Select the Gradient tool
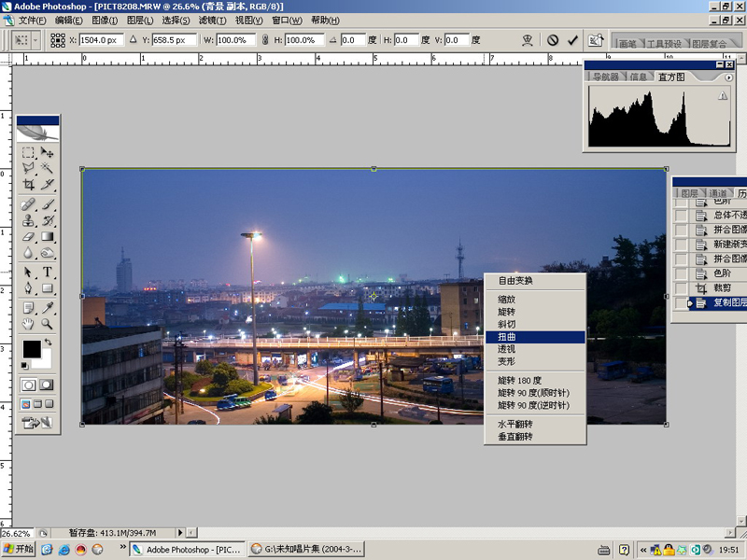The width and height of the screenshot is (747, 560). 47,237
